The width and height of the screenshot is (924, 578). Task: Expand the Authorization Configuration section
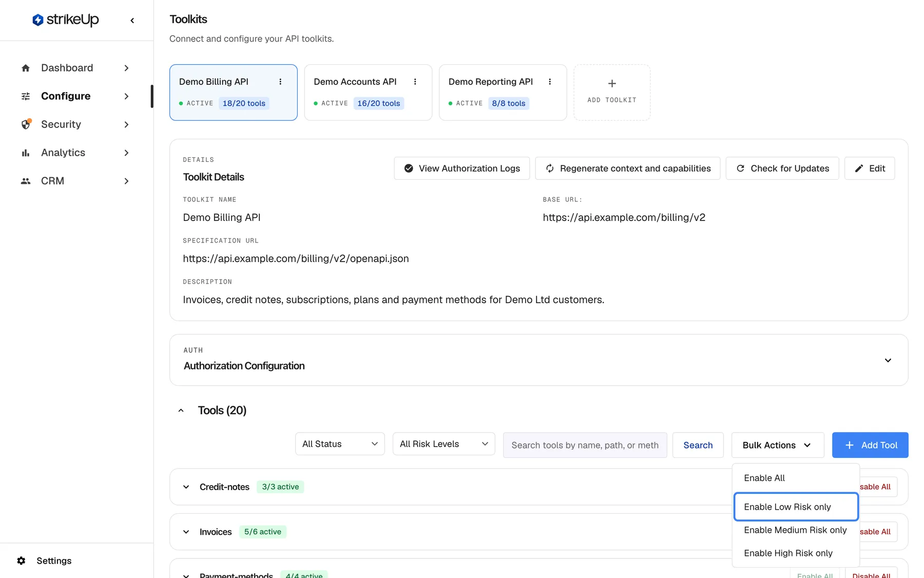click(x=888, y=360)
